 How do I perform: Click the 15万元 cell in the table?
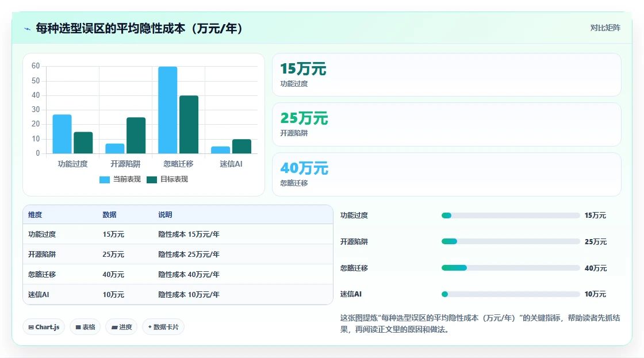tap(113, 234)
